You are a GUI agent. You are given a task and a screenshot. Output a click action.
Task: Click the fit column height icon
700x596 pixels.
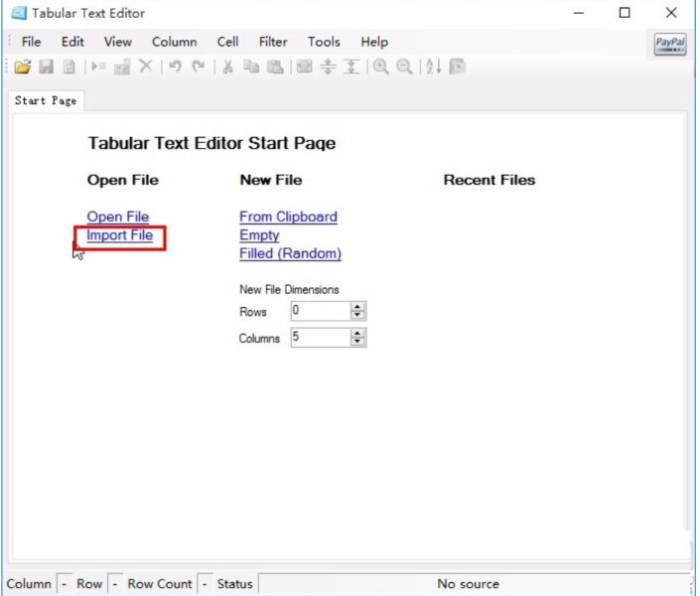(351, 67)
